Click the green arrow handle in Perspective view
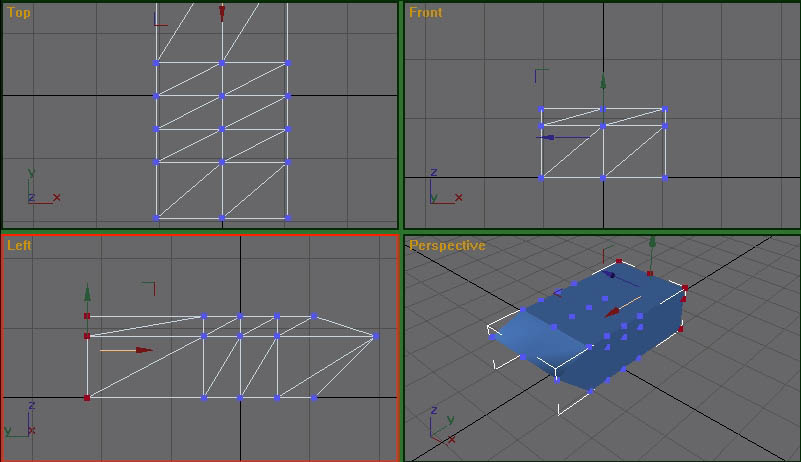This screenshot has width=801, height=462. 652,242
